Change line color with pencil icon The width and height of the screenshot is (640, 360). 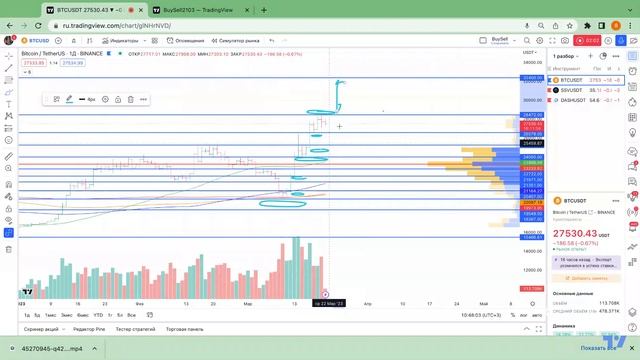(69, 99)
